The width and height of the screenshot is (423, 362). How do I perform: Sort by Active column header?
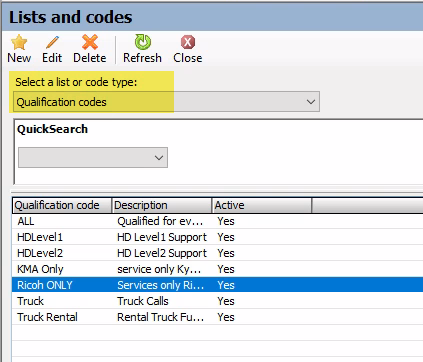tap(262, 205)
